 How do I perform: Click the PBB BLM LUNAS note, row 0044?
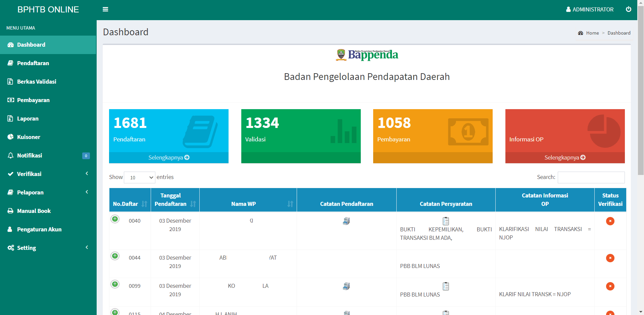(x=420, y=266)
